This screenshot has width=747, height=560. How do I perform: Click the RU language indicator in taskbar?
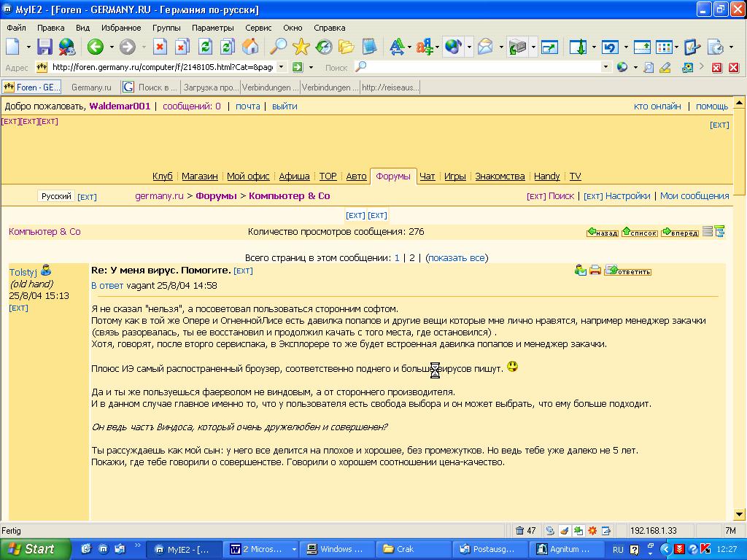pyautogui.click(x=617, y=550)
